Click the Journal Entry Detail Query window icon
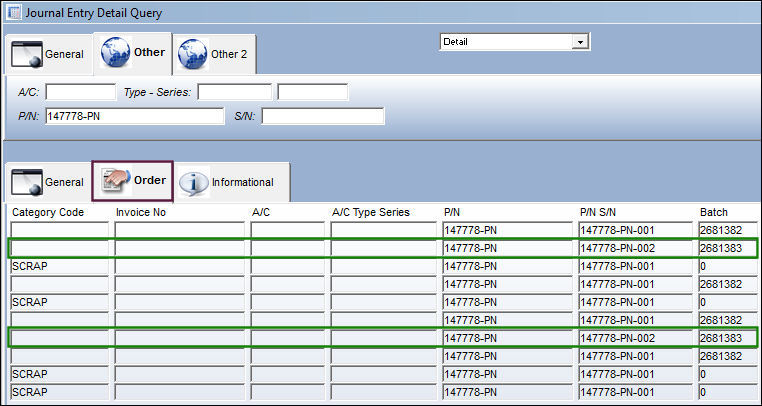 (x=14, y=12)
